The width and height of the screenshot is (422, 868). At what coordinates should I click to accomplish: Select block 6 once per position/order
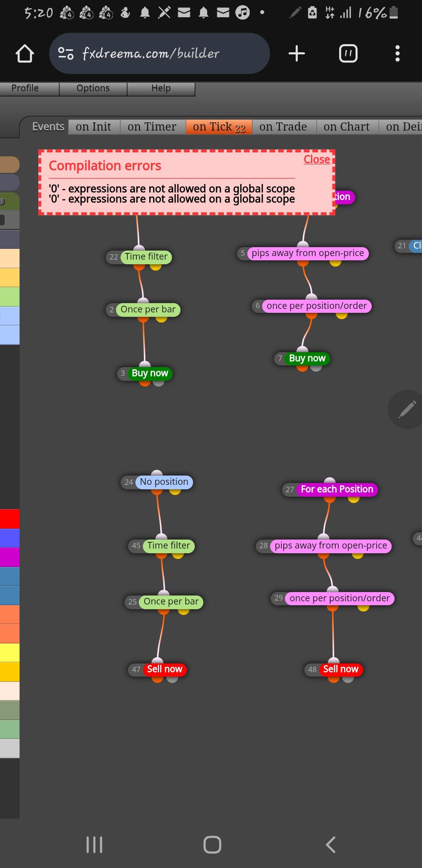[x=317, y=306]
